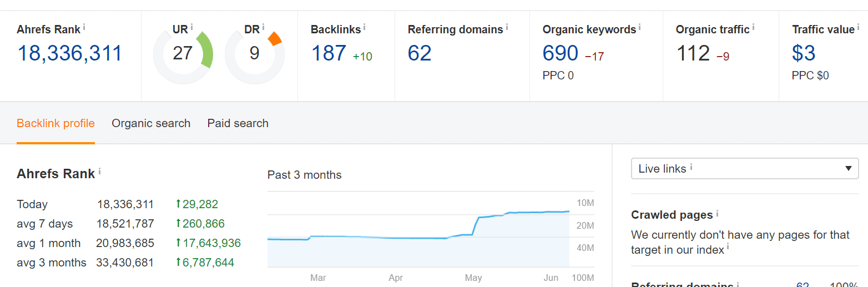Click info icon by Ahrefs Rank section title

(99, 172)
